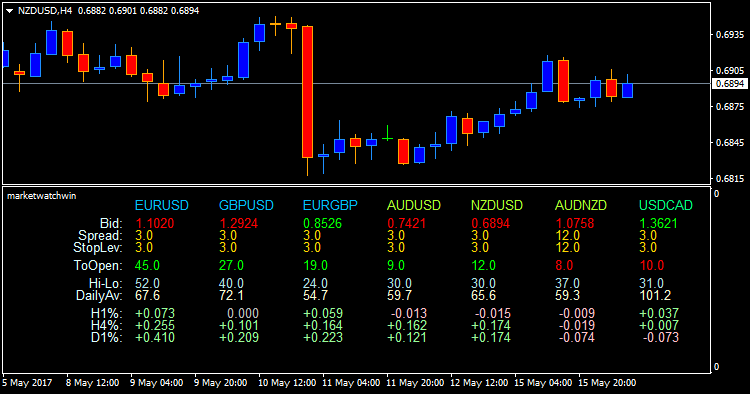Click the horizontal bid price line
750x394 pixels.
click(x=356, y=84)
